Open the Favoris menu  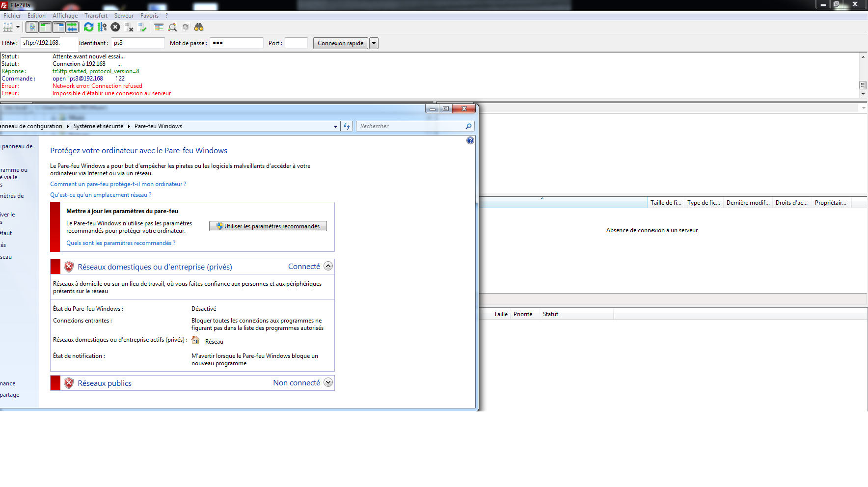click(149, 16)
